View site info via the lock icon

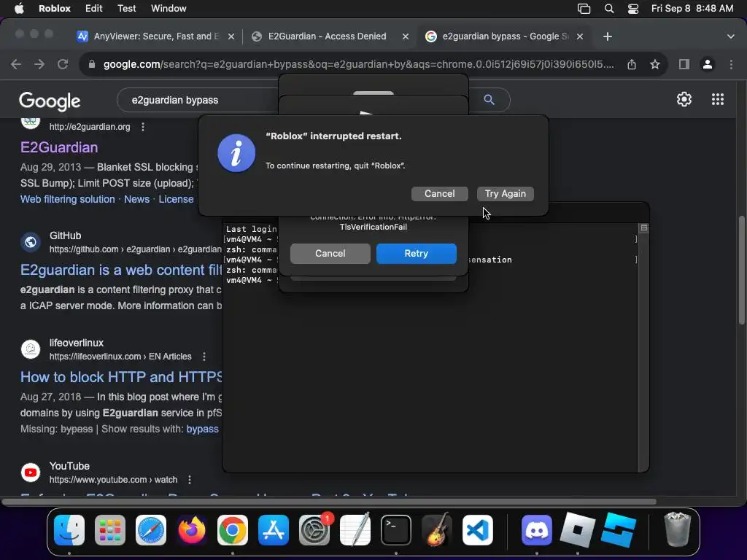click(x=92, y=64)
